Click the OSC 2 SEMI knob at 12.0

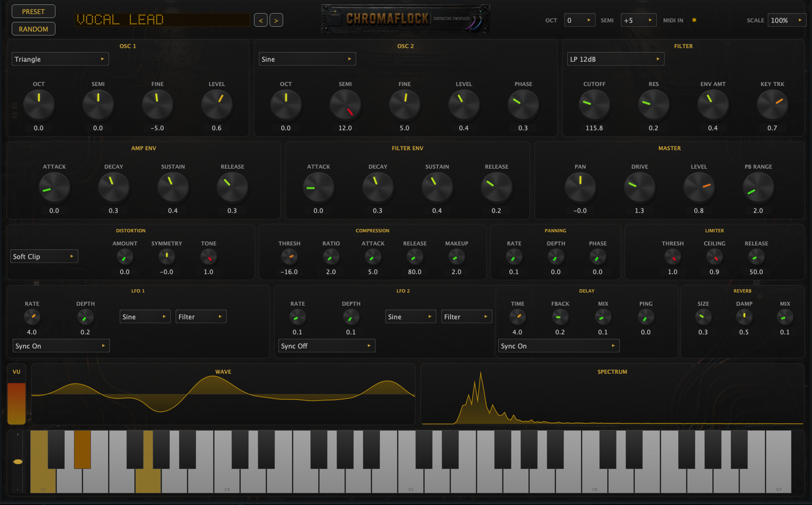tap(345, 104)
